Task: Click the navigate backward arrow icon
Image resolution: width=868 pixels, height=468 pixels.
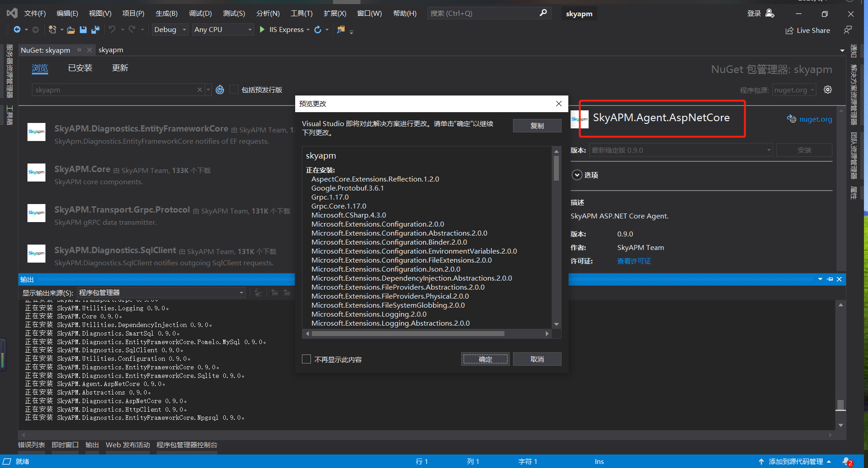Action: coord(17,30)
